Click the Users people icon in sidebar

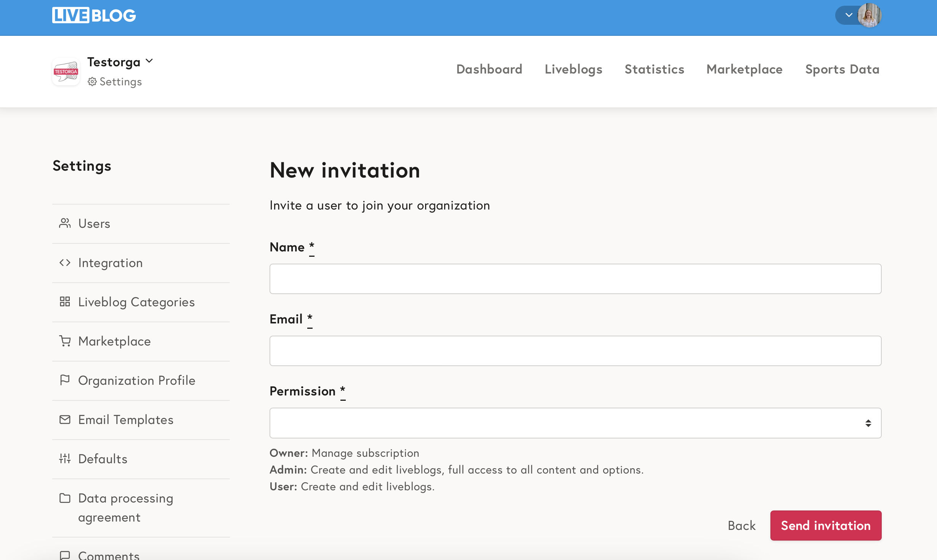coord(65,223)
